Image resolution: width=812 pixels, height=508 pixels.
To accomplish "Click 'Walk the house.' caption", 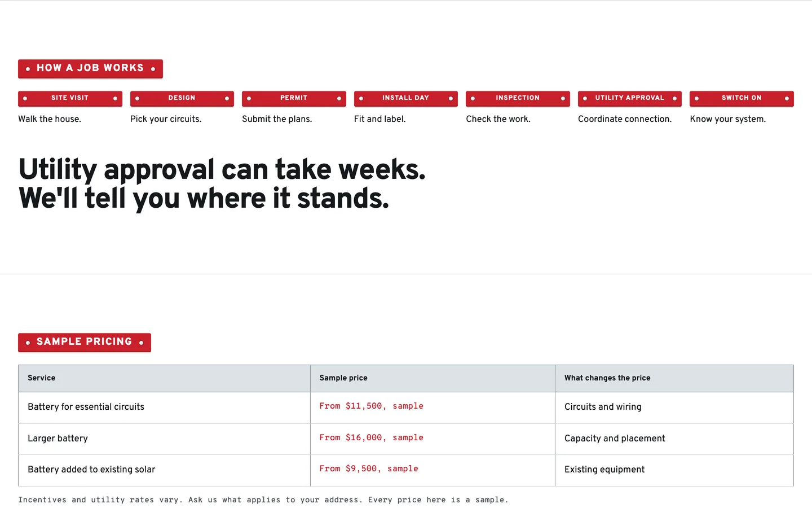I will pos(50,119).
